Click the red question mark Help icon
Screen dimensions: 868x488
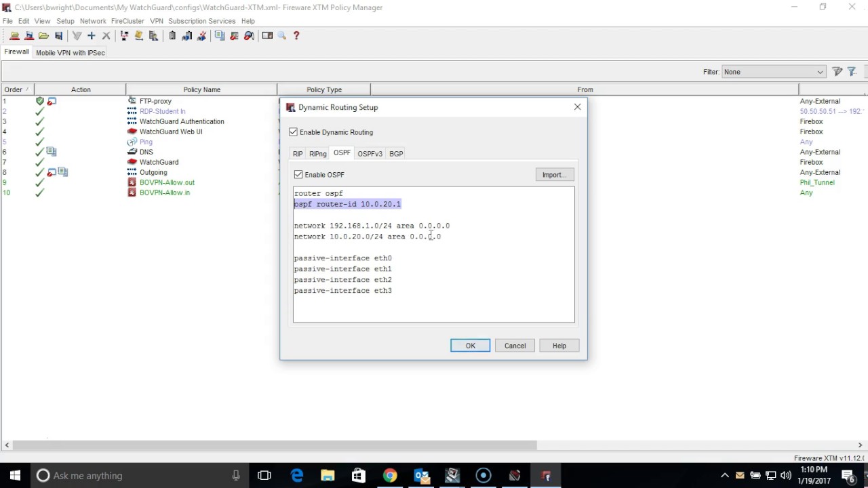click(296, 36)
